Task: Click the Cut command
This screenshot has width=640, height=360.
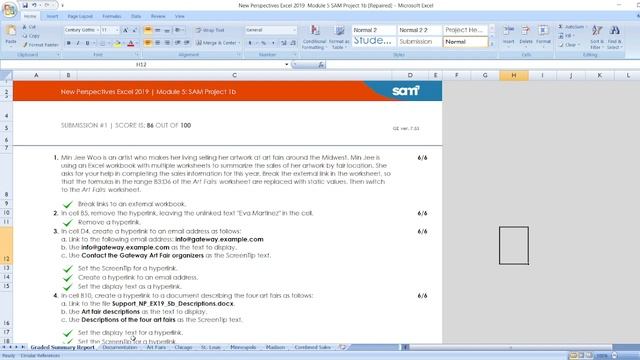Action: [29, 27]
